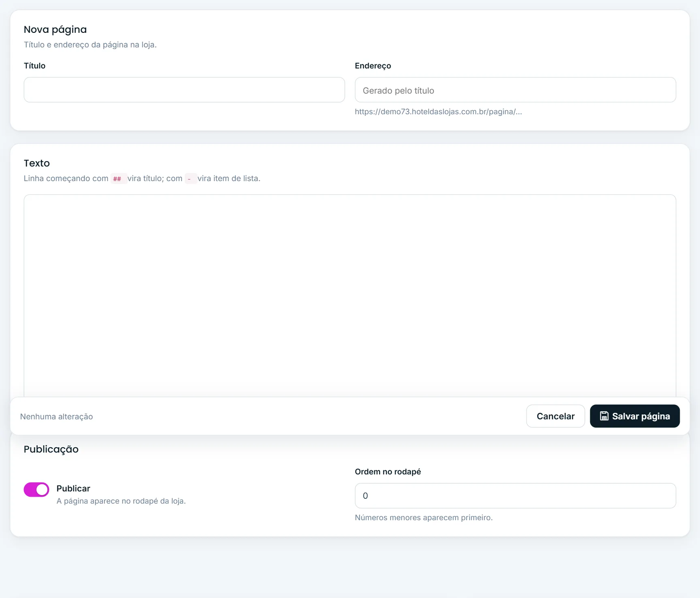The height and width of the screenshot is (598, 700).
Task: Click the 'Ordem no rodapé' label
Action: 388,472
